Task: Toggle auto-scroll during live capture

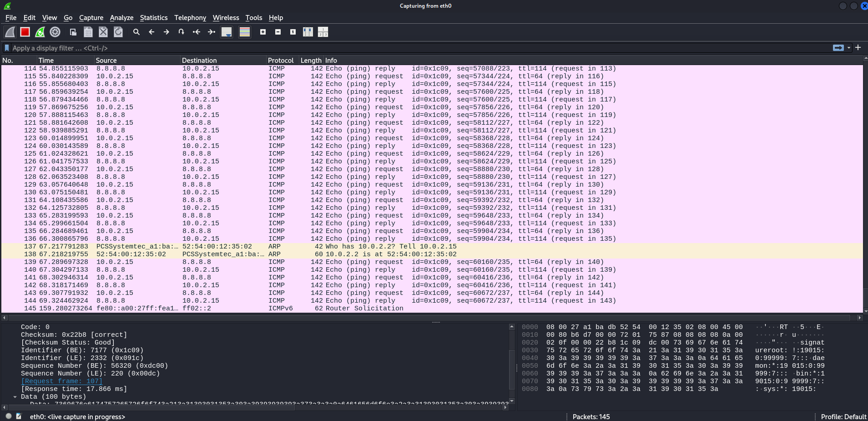Action: pyautogui.click(x=226, y=32)
